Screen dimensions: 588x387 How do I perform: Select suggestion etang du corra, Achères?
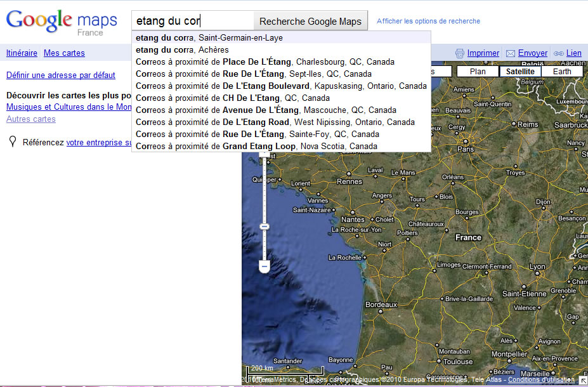pos(281,49)
